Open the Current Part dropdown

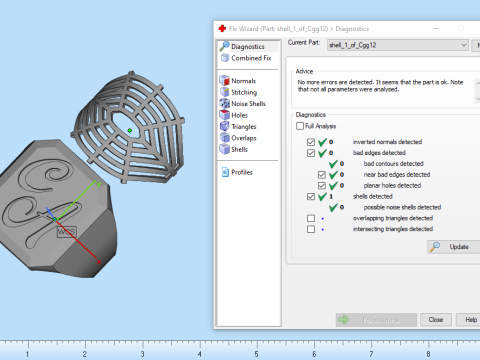[398, 45]
